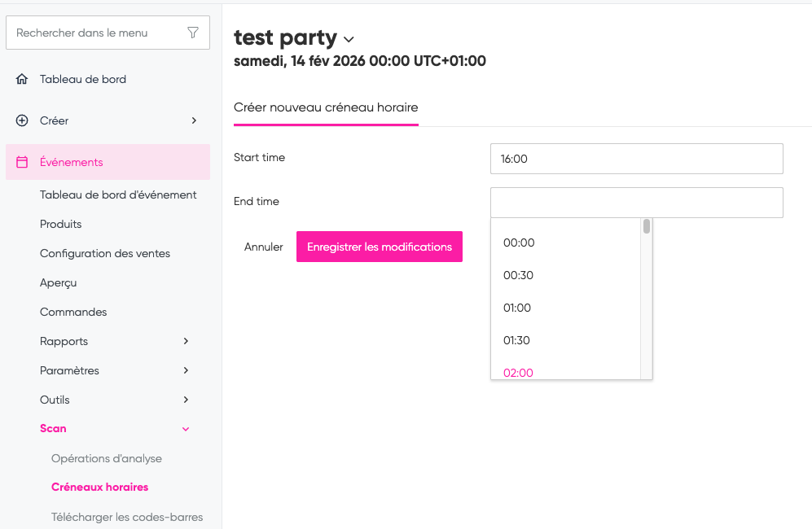Expand the Créer submenu arrow
Screen dimensions: 812x529
194,120
